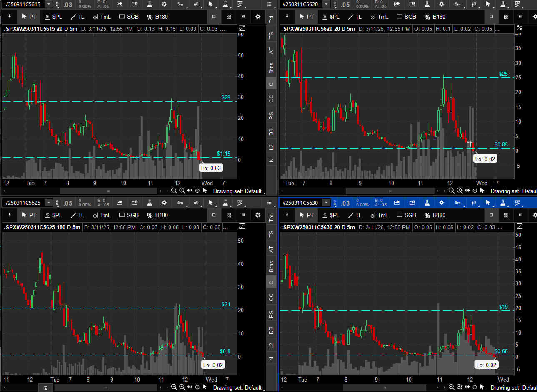Image resolution: width=537 pixels, height=392 pixels.
Task: Select SGB rectangle tool in the C5615 chart
Action: coord(129,17)
